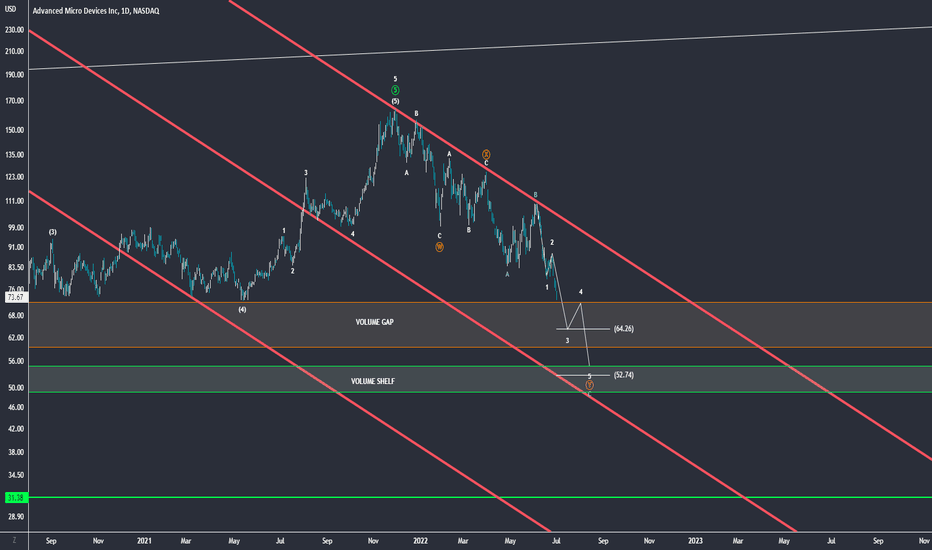
Task: Click the 83.50 price axis label
Action: coord(16,268)
